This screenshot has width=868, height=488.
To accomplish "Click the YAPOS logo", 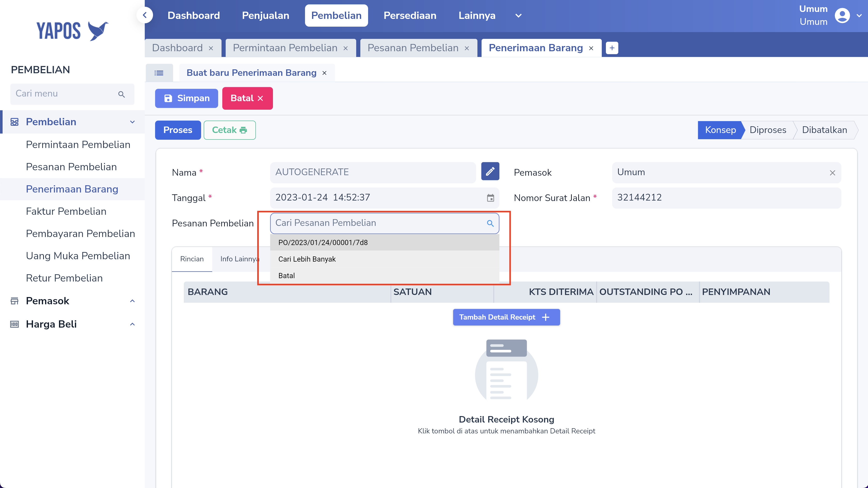I will tap(72, 31).
